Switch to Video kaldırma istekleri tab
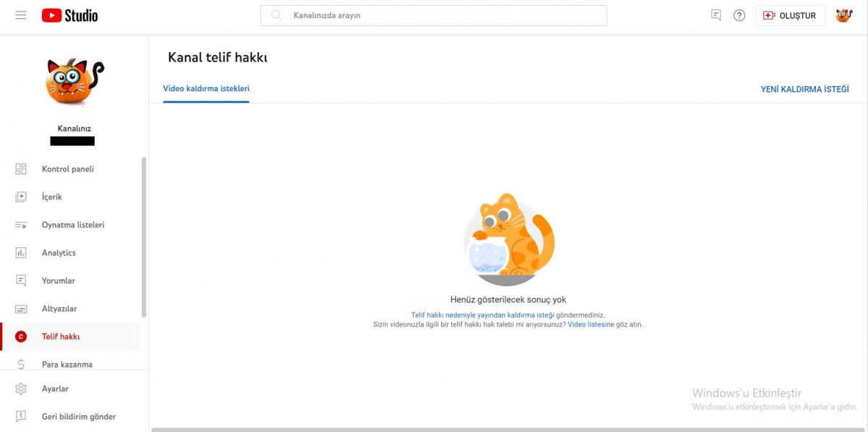The image size is (868, 432). tap(206, 89)
